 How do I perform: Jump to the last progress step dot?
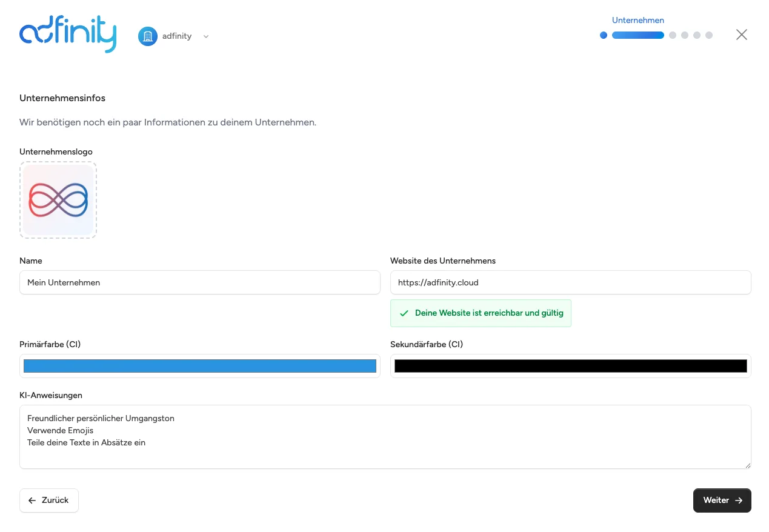coord(709,35)
